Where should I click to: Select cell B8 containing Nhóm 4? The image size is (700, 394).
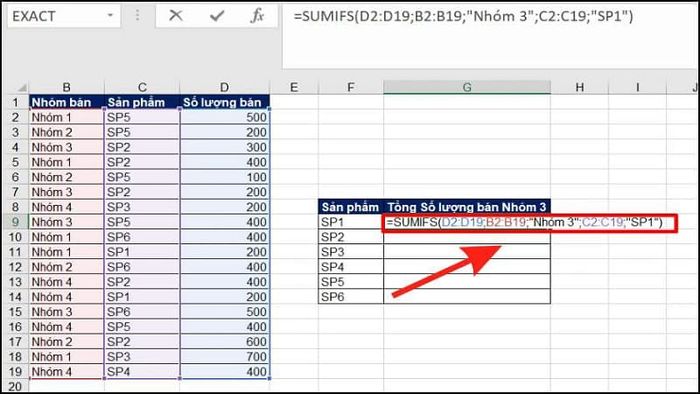point(66,207)
